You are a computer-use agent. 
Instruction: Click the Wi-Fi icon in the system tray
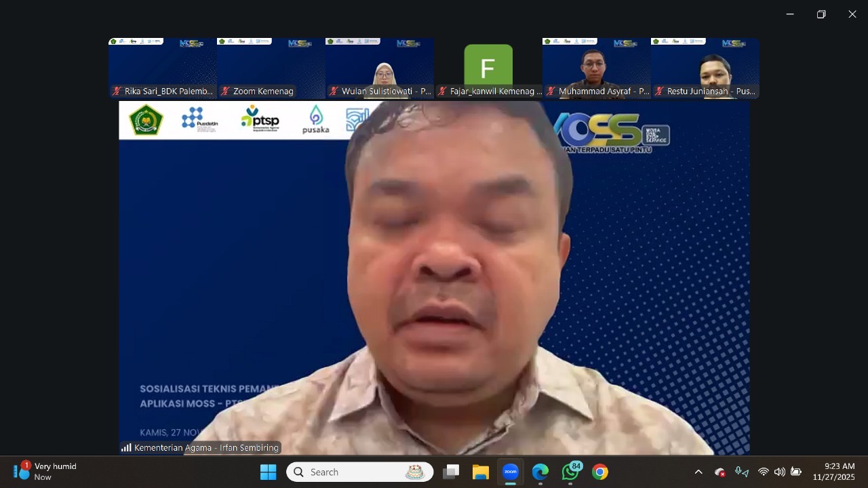(764, 472)
